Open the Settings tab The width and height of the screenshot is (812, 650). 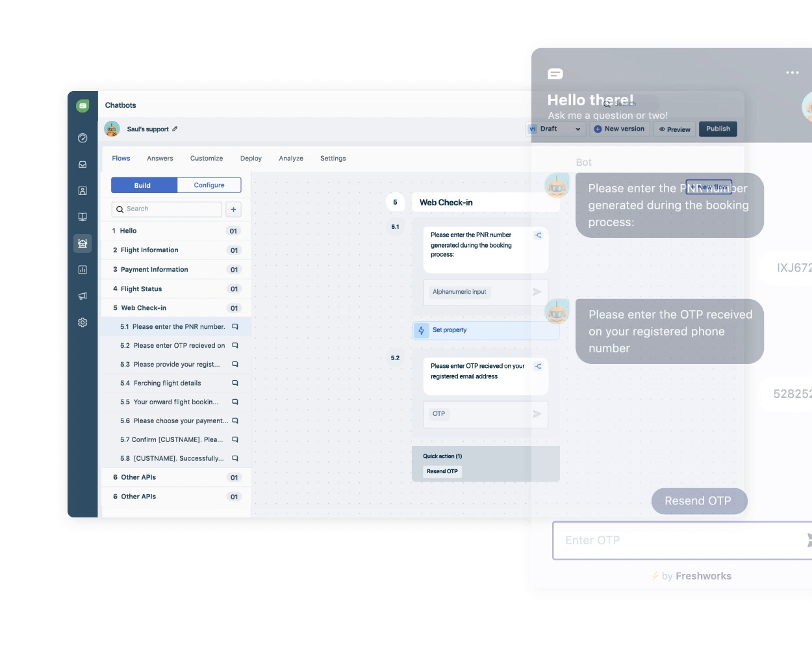point(333,159)
